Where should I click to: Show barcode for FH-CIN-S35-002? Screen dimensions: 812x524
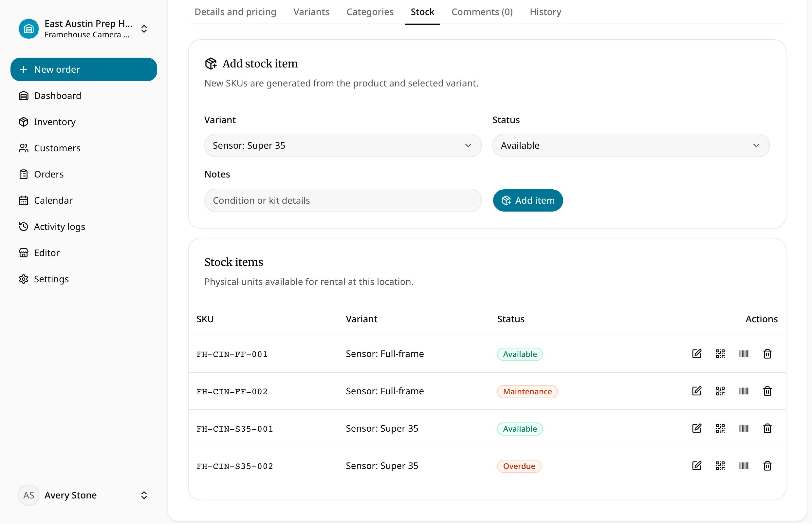pos(744,465)
